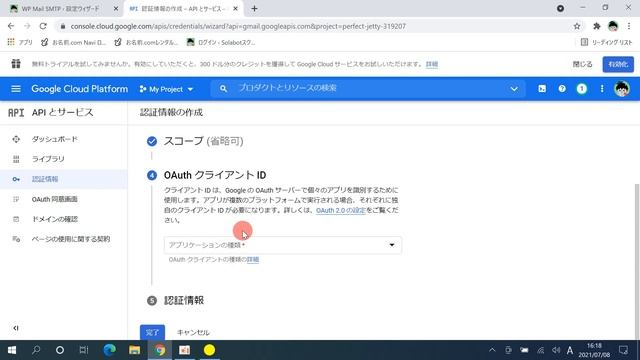Screen dimensions: 640x360
Task: Open OAuth 同意画面 in the sidebar
Action: (x=55, y=199)
